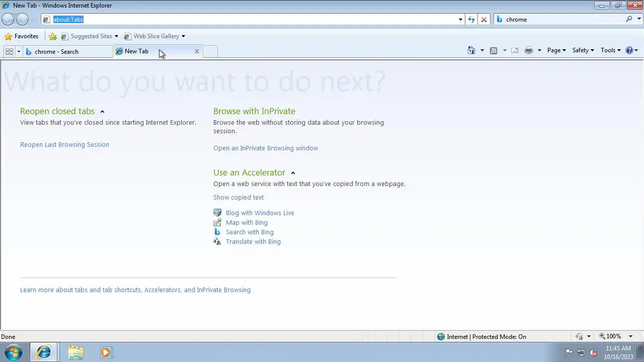The width and height of the screenshot is (644, 362).
Task: Stop loading with the red X icon
Action: point(484,20)
